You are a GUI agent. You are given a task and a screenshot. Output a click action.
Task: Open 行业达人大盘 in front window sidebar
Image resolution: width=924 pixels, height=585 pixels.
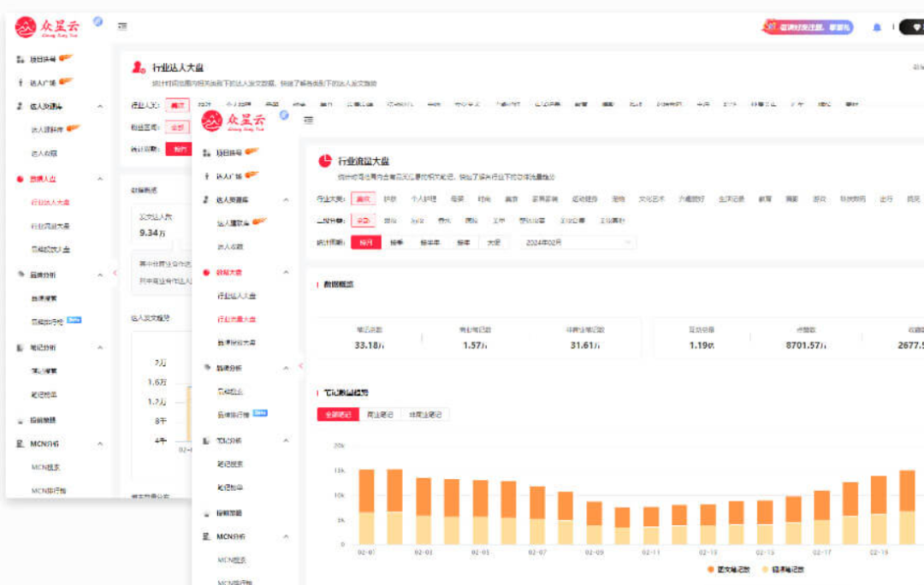pyautogui.click(x=236, y=296)
